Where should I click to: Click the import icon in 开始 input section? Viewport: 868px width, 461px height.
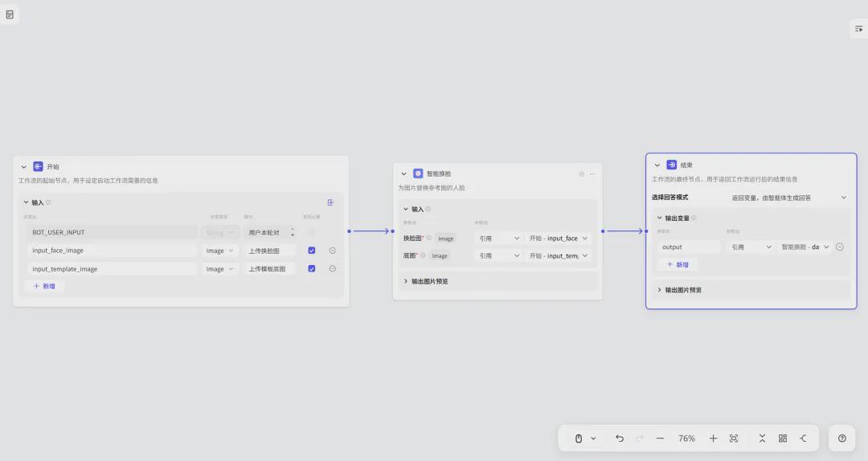[x=330, y=202]
